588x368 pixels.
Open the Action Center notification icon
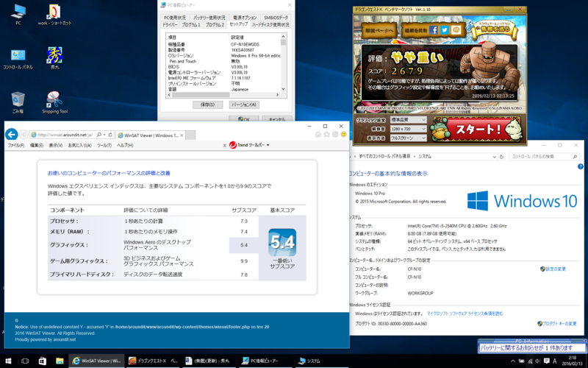[547, 361]
